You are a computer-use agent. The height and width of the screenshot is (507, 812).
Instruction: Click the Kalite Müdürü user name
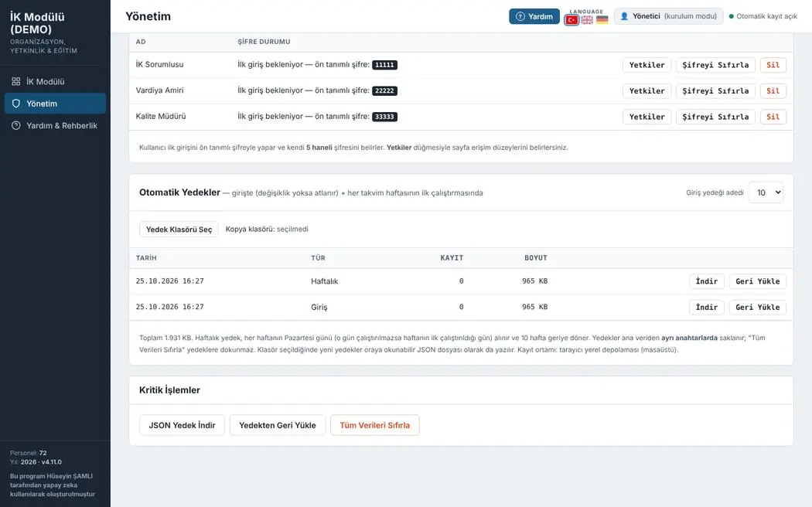[161, 116]
